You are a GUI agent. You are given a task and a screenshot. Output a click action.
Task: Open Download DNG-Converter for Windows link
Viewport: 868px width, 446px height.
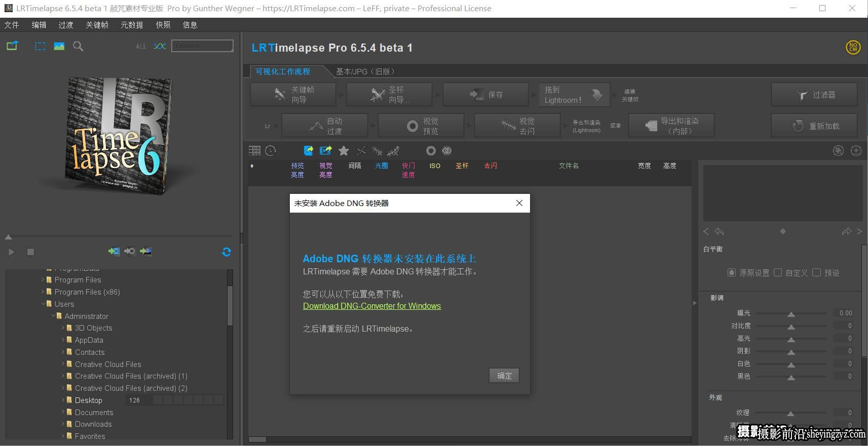click(372, 306)
